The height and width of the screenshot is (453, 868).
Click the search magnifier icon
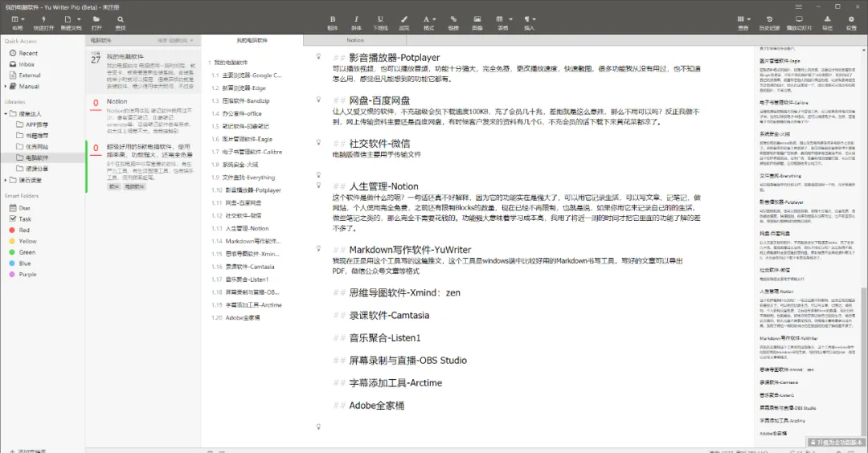click(120, 18)
